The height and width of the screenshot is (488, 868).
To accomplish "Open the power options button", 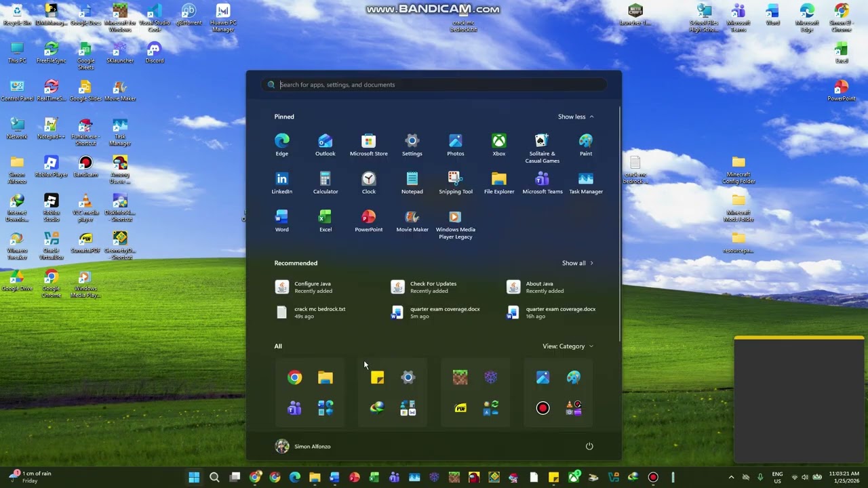I will 589,446.
